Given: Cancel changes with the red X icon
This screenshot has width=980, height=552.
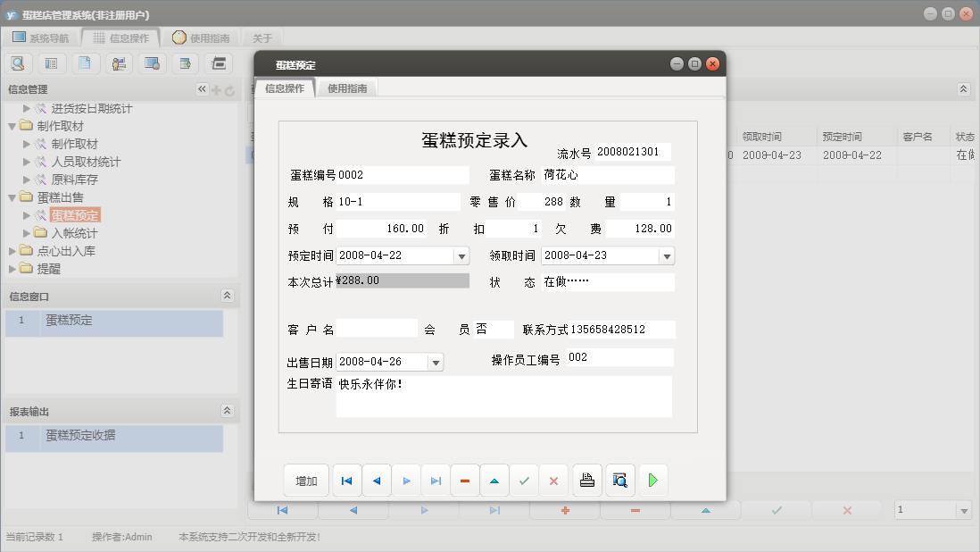Looking at the screenshot, I should click(x=553, y=480).
